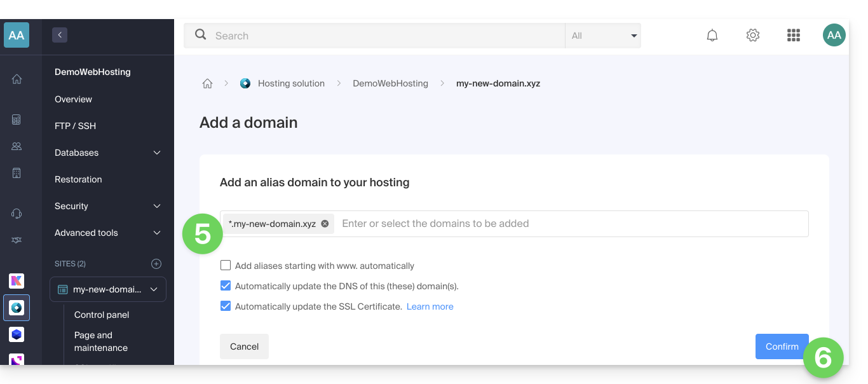The height and width of the screenshot is (384, 868).
Task: Open the All search filter dropdown
Action: click(603, 36)
